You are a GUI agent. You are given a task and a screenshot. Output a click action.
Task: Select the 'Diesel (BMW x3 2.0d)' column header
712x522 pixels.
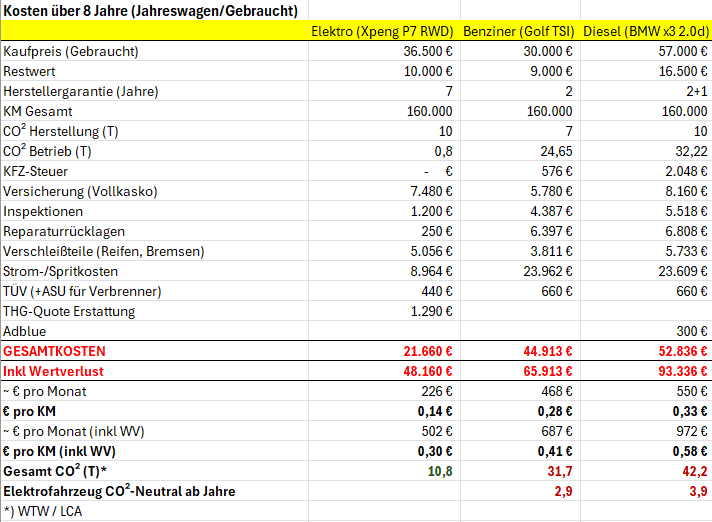[645, 31]
